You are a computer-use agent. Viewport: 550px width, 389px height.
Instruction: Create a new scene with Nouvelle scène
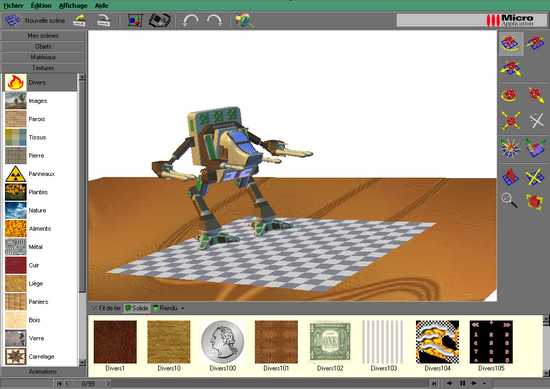(x=34, y=20)
